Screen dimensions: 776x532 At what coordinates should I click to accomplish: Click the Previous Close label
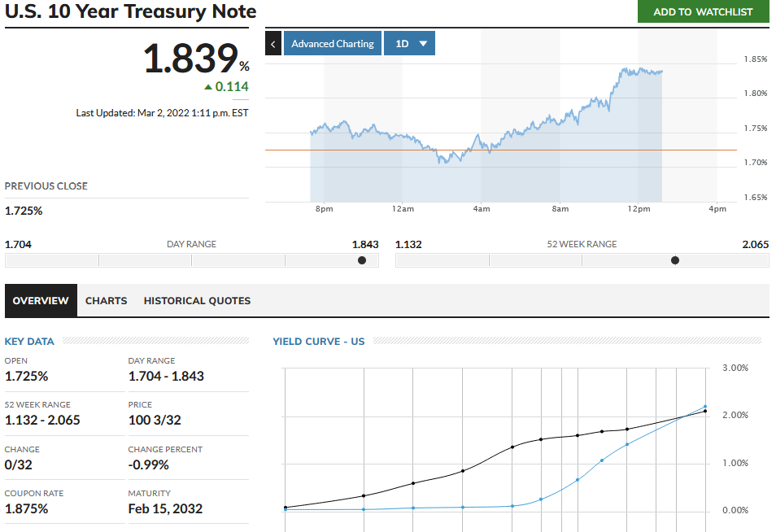46,186
